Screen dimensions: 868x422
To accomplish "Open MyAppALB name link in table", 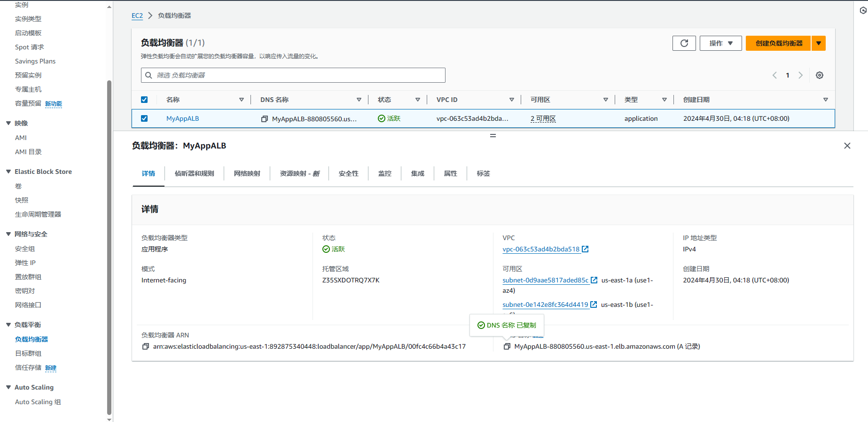I will click(183, 118).
